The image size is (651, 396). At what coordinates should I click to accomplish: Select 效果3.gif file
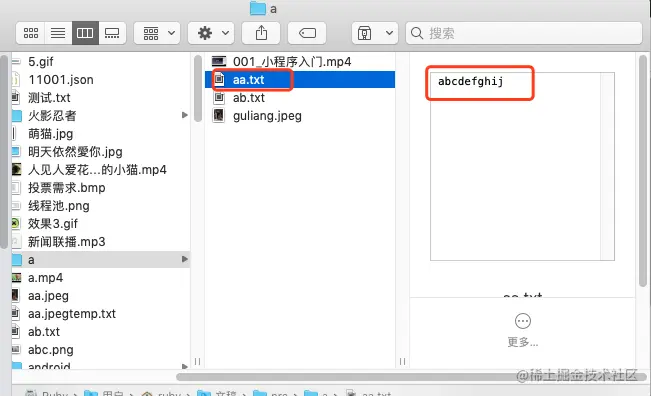tap(53, 224)
